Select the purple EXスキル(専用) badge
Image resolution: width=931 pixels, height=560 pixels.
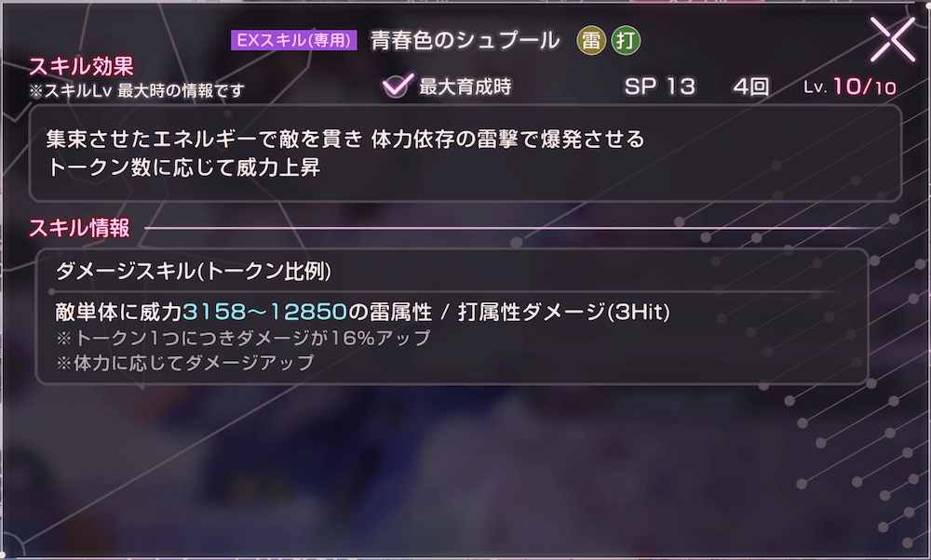[x=296, y=40]
